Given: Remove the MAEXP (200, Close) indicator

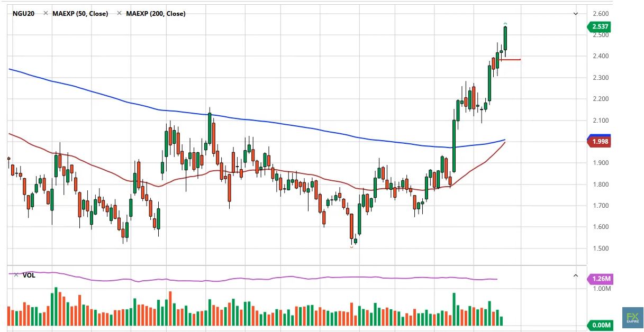Looking at the screenshot, I should 120,14.
